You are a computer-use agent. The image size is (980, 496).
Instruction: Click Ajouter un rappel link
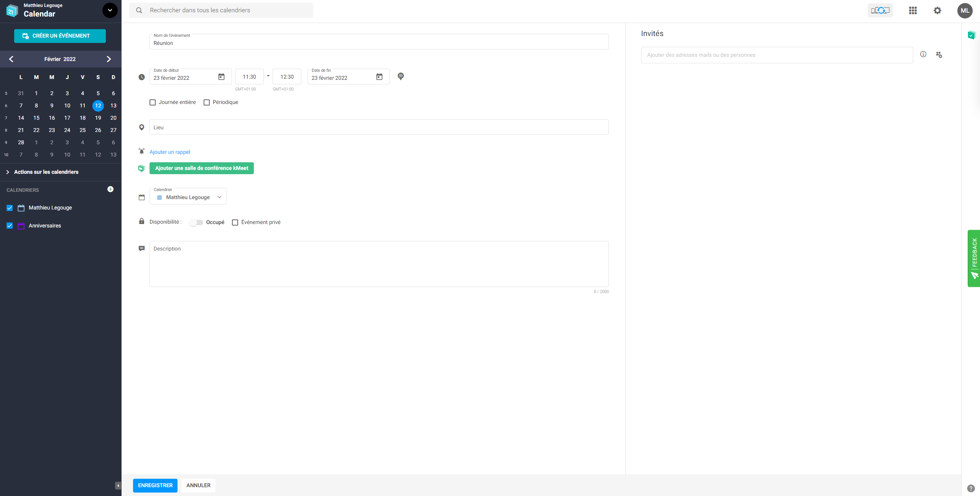click(170, 152)
